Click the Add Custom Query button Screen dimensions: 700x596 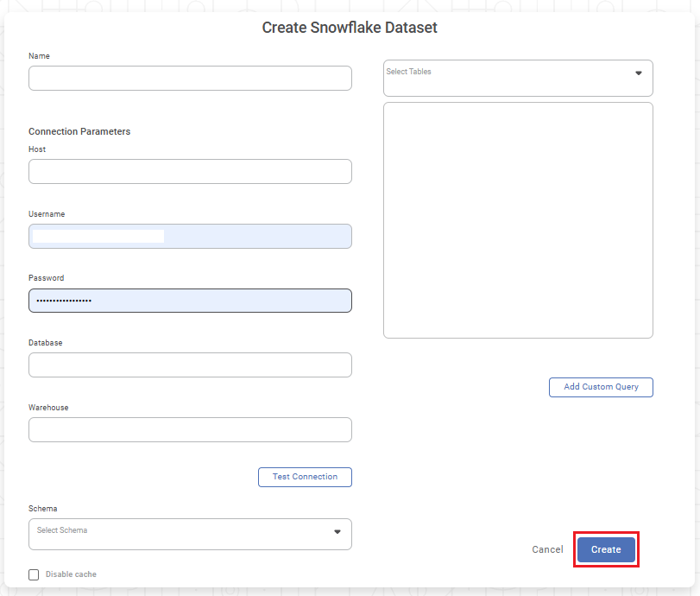click(601, 387)
